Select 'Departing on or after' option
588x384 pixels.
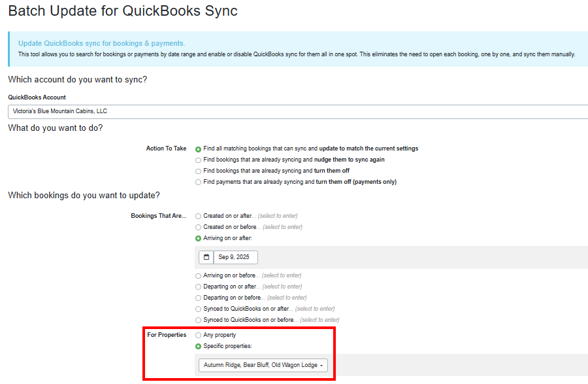(199, 287)
